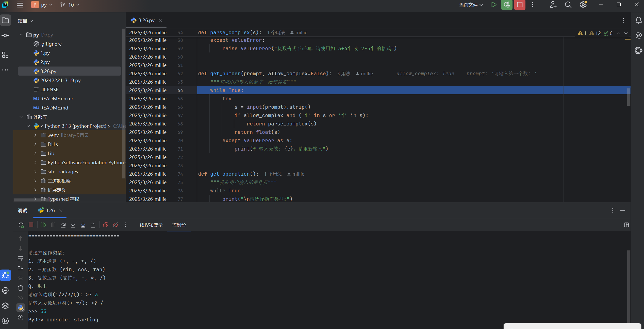The width and height of the screenshot is (644, 329).
Task: Click the Step Over debug icon
Action: [63, 225]
